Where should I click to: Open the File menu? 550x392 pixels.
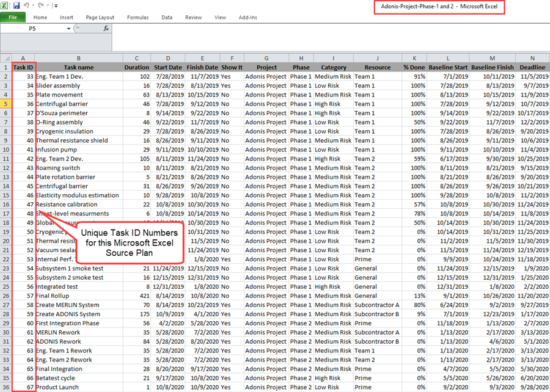point(12,17)
